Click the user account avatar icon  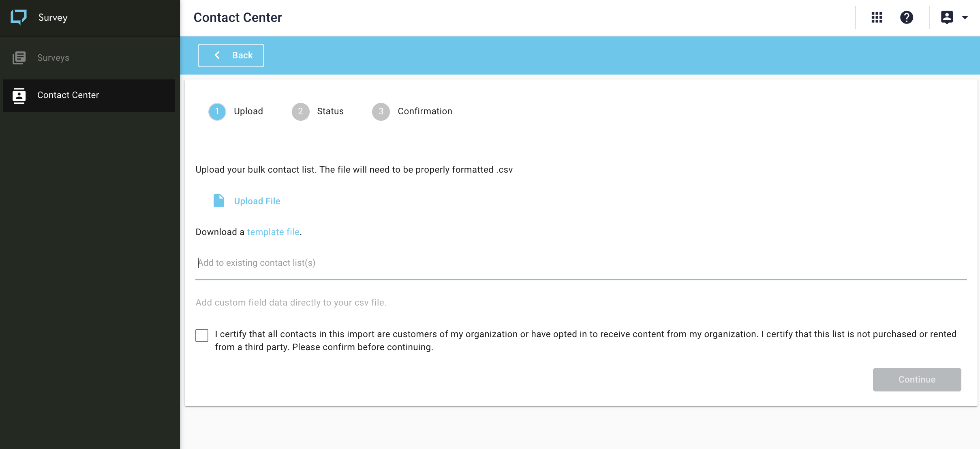947,17
